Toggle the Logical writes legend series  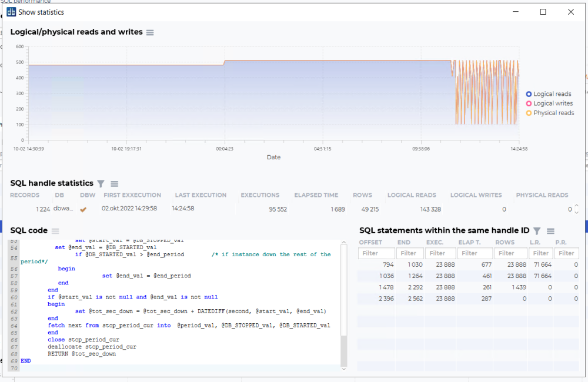pyautogui.click(x=549, y=103)
